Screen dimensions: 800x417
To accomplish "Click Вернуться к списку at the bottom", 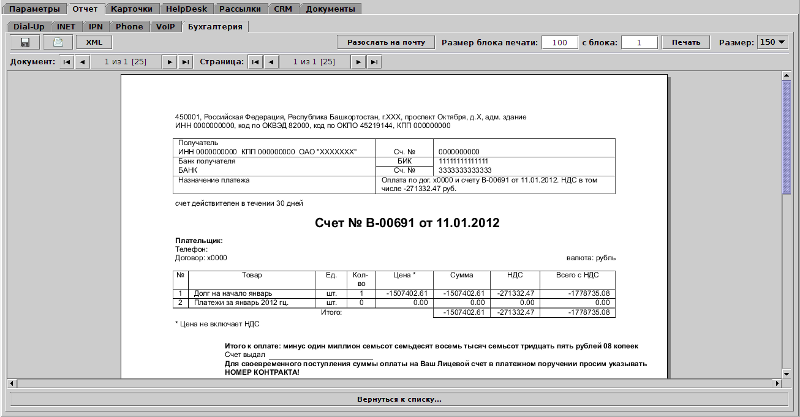I will [399, 400].
